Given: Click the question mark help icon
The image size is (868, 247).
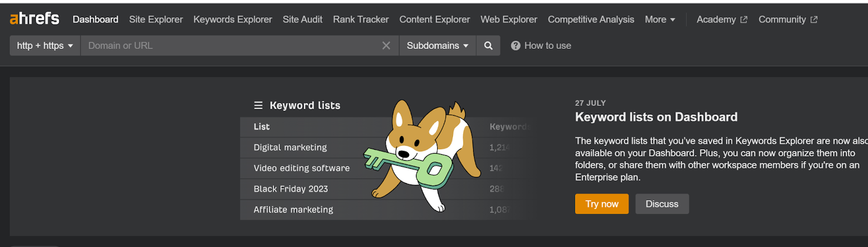Looking at the screenshot, I should point(515,46).
